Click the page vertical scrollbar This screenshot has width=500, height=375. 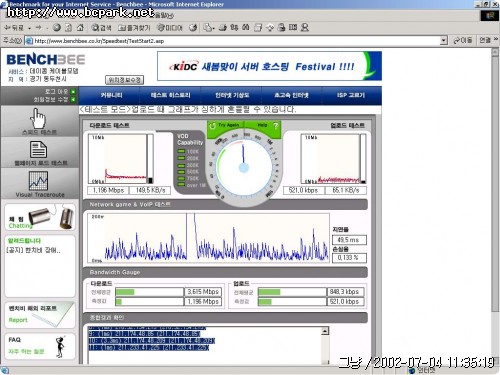[495, 206]
